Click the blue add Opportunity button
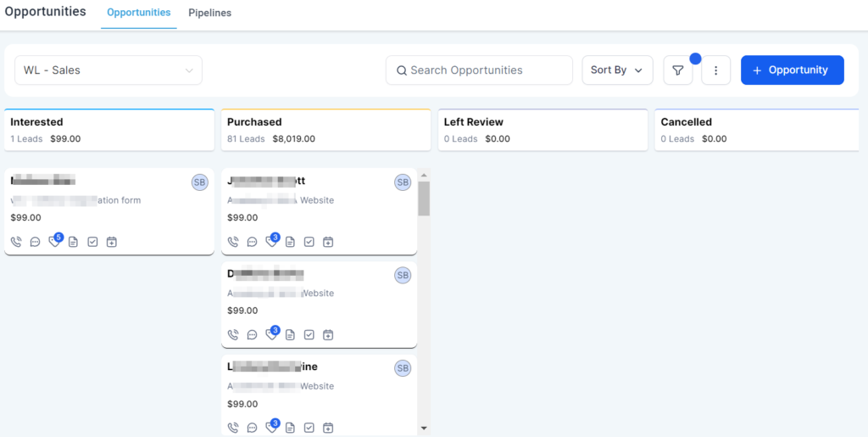 [x=792, y=70]
